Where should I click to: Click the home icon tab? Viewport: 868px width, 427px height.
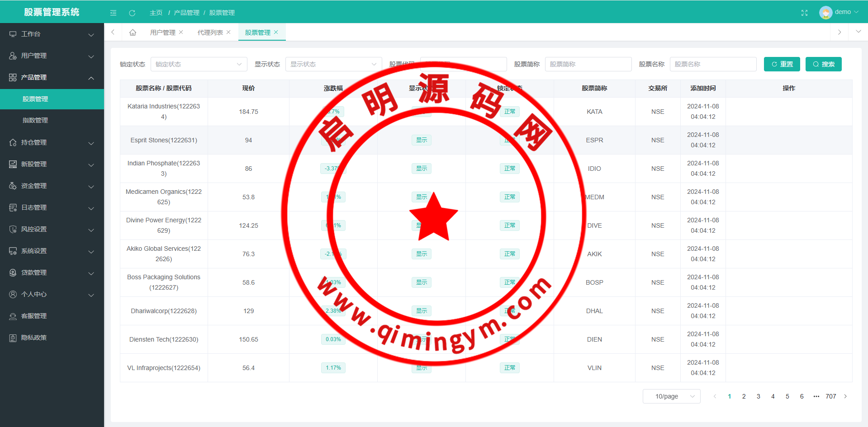coord(133,33)
